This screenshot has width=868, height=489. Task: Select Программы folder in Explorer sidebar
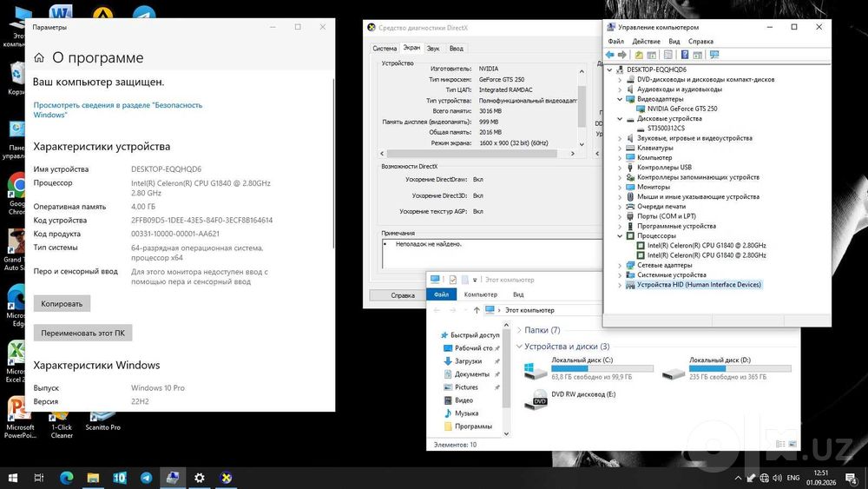(473, 426)
